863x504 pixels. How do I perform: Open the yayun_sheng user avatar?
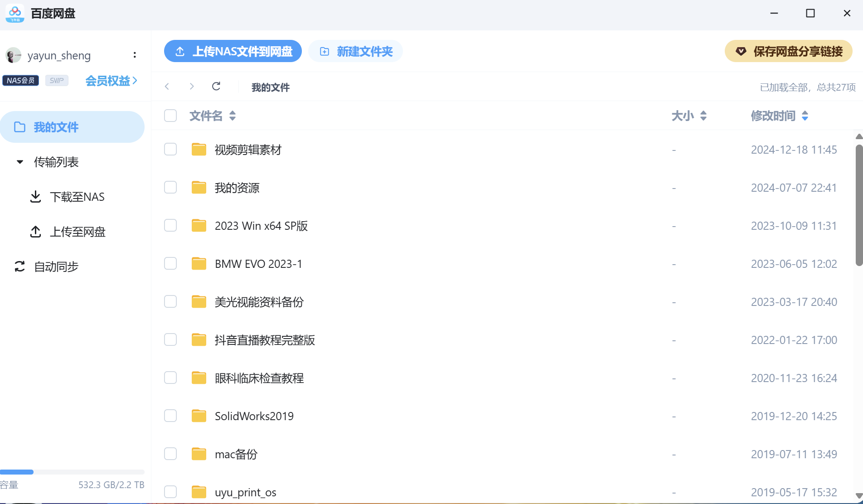(14, 55)
